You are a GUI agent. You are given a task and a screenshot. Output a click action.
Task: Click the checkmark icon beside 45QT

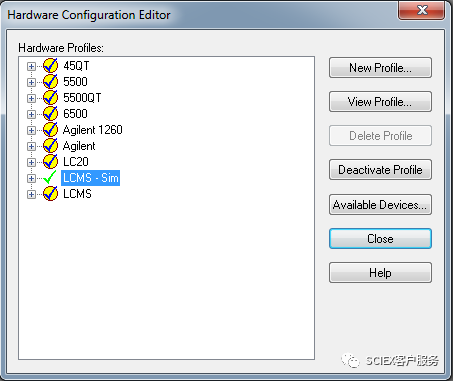(x=50, y=66)
